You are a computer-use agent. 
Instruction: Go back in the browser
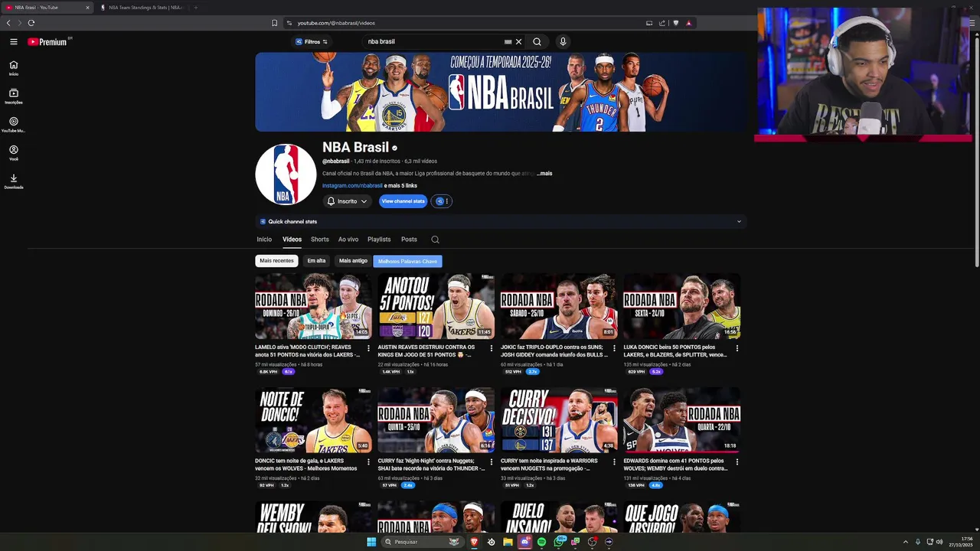pos(8,23)
